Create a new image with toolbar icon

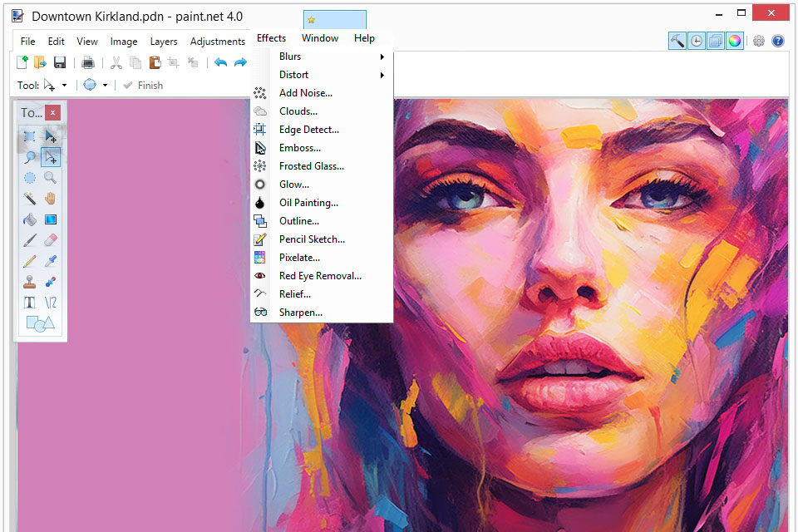point(22,62)
